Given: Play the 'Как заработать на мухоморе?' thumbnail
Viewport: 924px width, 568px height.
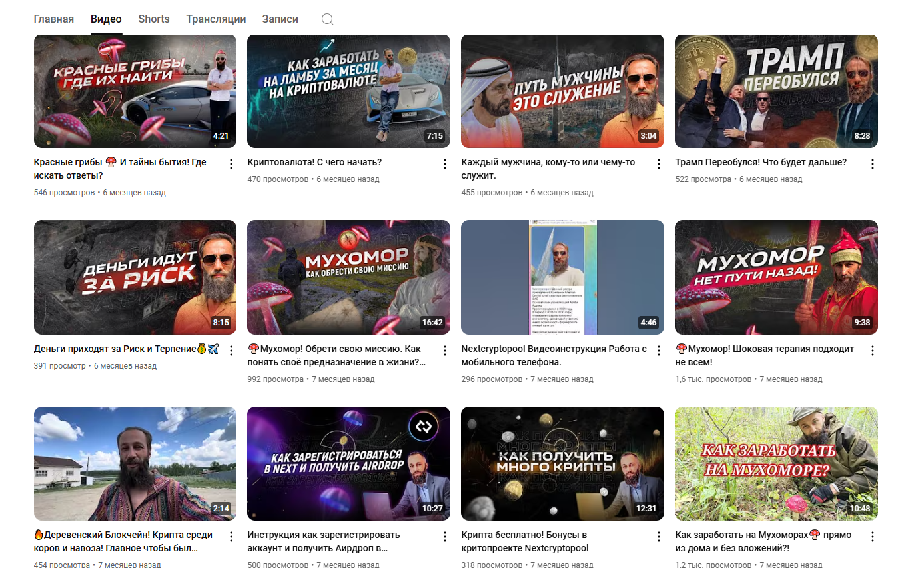Looking at the screenshot, I should pos(776,463).
